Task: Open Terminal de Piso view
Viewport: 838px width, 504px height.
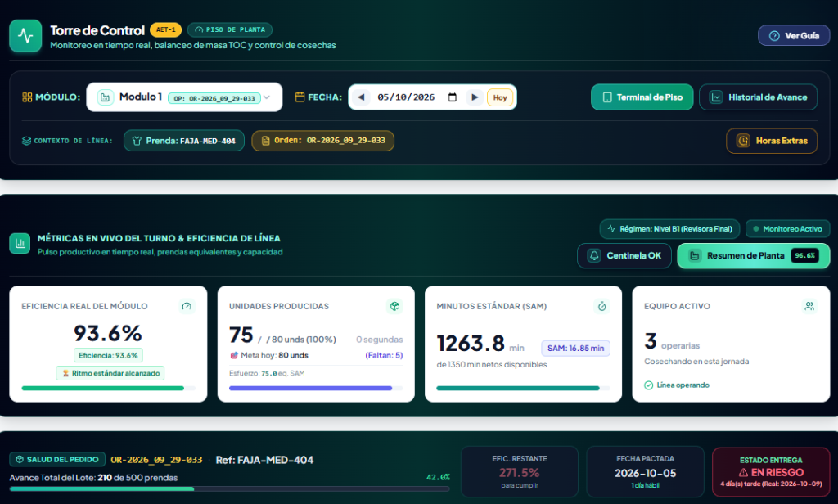Action: click(642, 97)
